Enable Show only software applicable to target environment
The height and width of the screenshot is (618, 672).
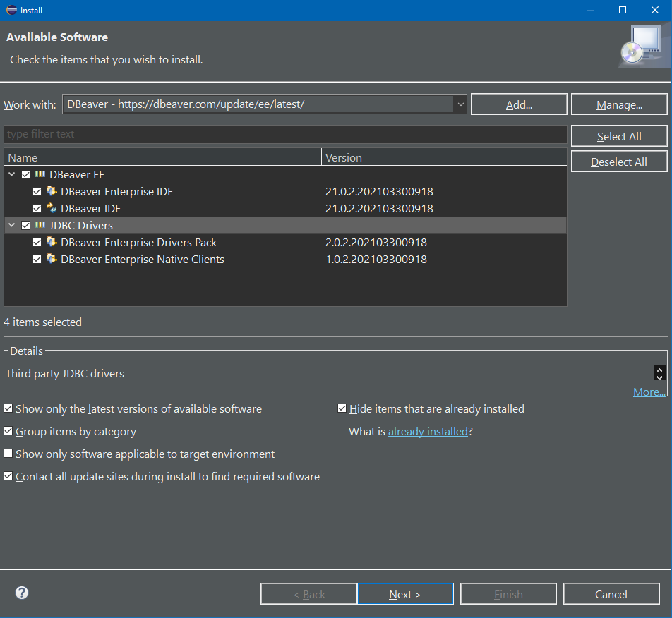tap(8, 454)
